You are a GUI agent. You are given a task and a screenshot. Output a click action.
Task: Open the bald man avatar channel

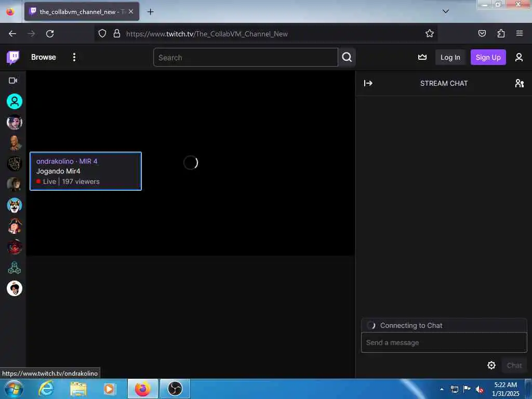click(x=15, y=143)
